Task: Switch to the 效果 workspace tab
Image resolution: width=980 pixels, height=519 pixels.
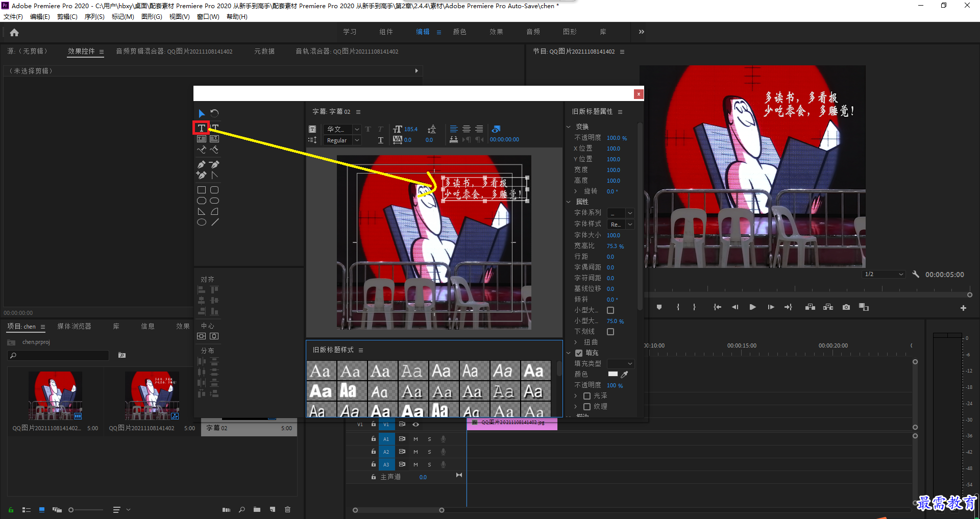Action: (496, 32)
